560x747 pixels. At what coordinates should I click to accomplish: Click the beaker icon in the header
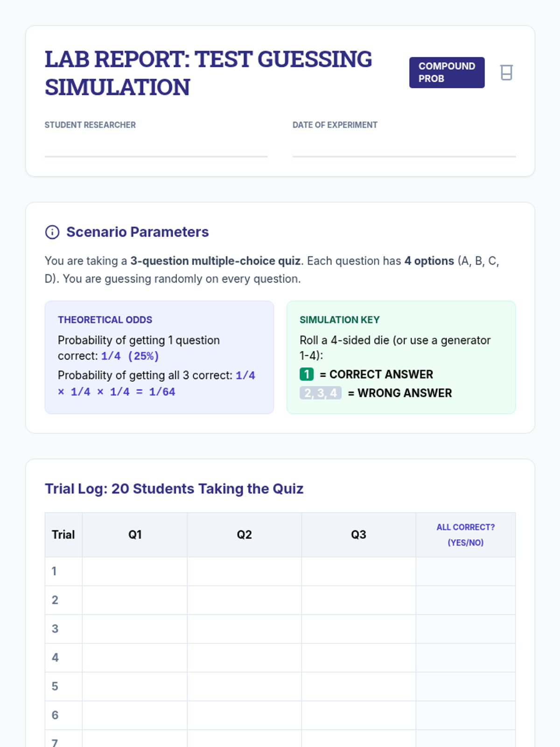(x=506, y=73)
